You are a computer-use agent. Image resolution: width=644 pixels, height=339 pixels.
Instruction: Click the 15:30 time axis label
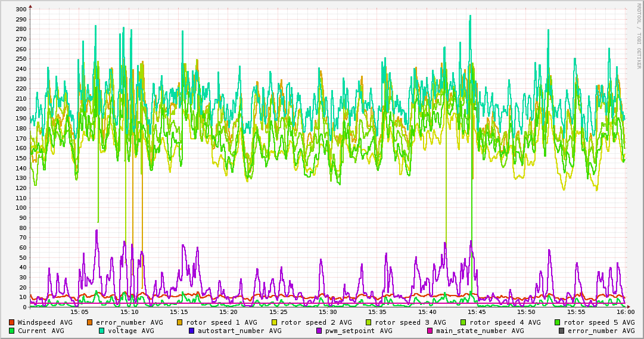click(x=328, y=312)
